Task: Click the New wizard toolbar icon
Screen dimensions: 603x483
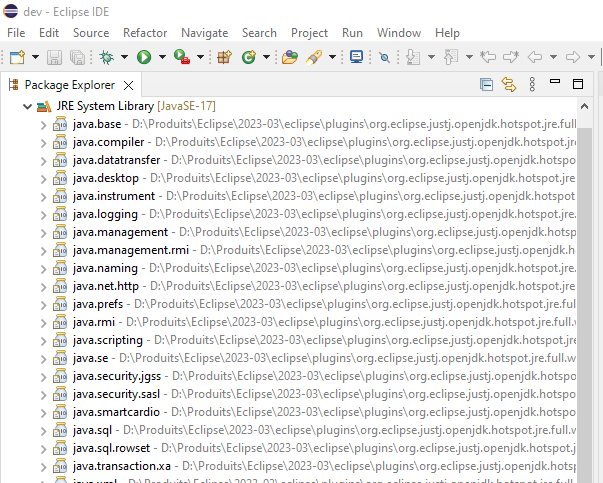Action: coord(17,57)
